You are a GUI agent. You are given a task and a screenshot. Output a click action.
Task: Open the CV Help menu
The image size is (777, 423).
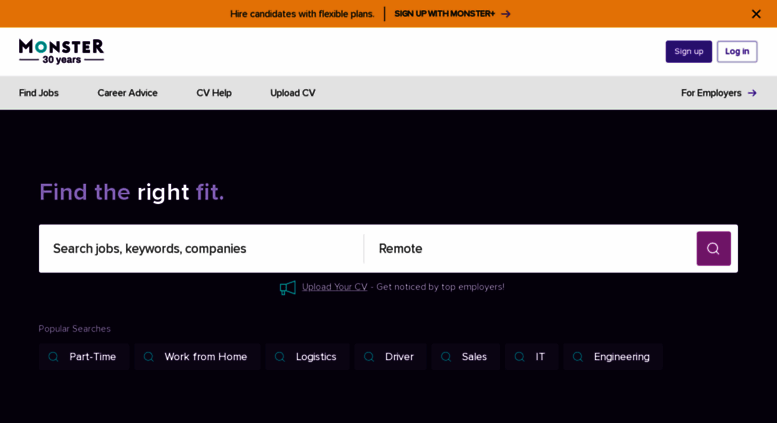(214, 93)
